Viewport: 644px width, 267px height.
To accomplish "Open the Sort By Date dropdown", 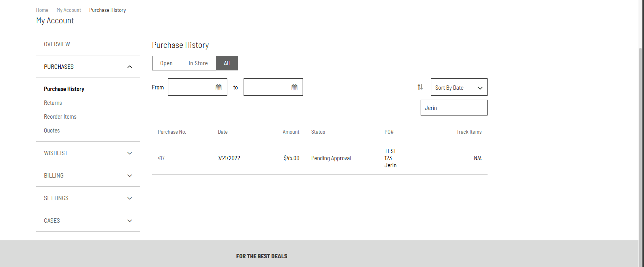I will pyautogui.click(x=459, y=87).
